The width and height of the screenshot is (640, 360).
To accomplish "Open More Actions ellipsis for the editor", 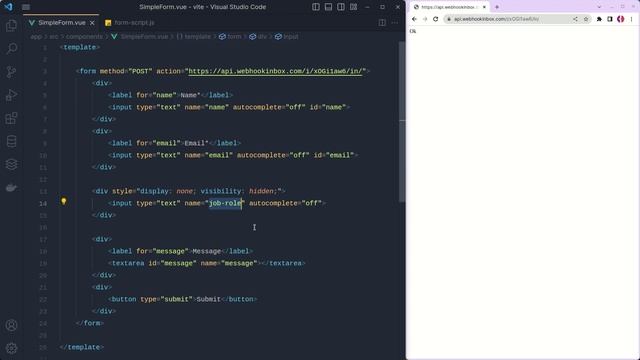I will click(x=394, y=23).
